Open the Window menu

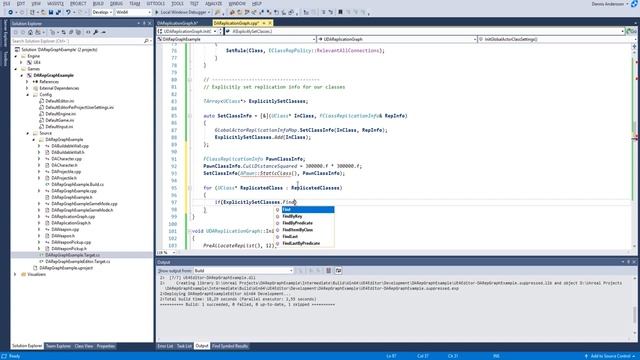coord(237,4)
